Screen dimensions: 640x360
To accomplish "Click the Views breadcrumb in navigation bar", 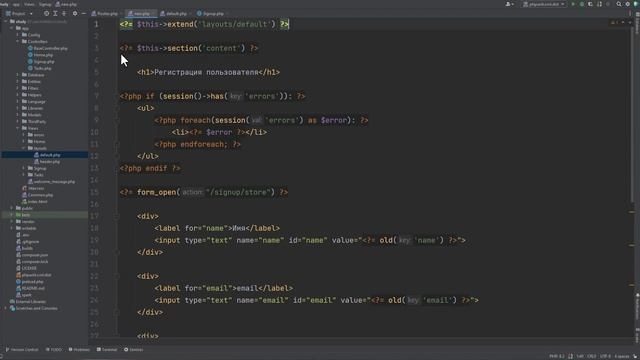I will pos(29,4).
